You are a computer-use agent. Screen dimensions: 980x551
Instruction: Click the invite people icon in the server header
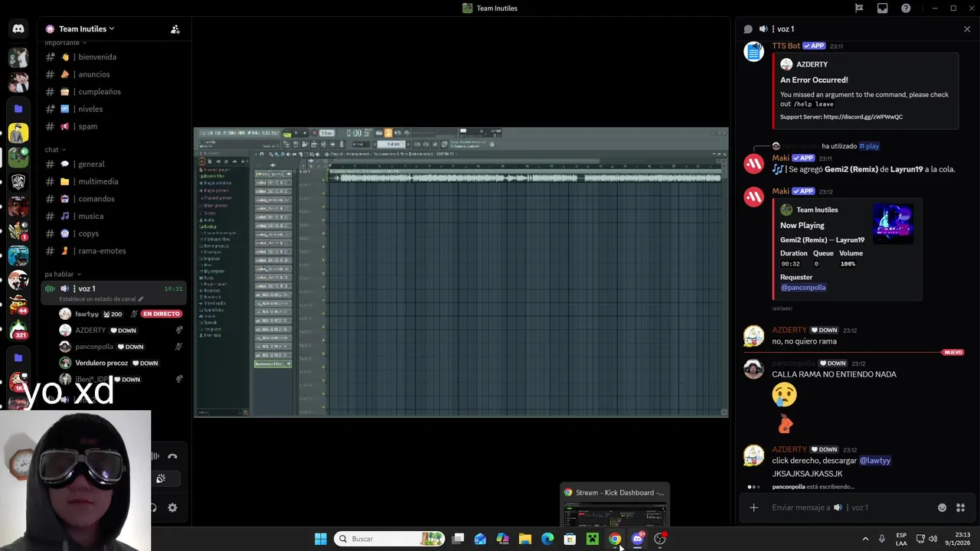coord(175,29)
